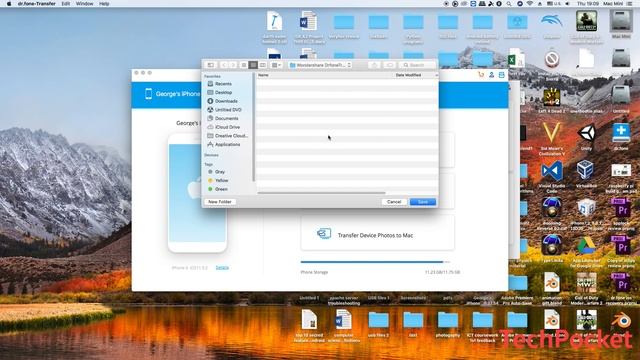Toggle the sidebar button in save dialog toolbar
Viewport: 640px width, 360px height.
coord(211,65)
